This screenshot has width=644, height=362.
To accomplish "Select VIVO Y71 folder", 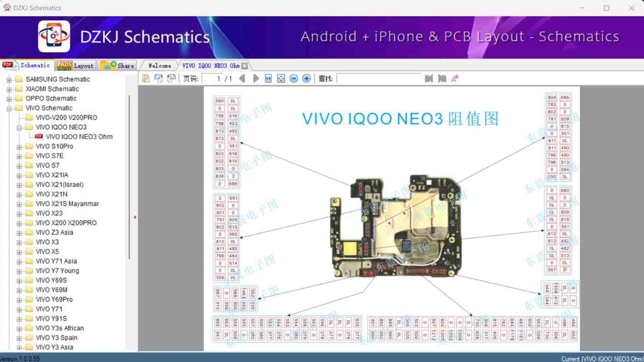I will click(49, 309).
